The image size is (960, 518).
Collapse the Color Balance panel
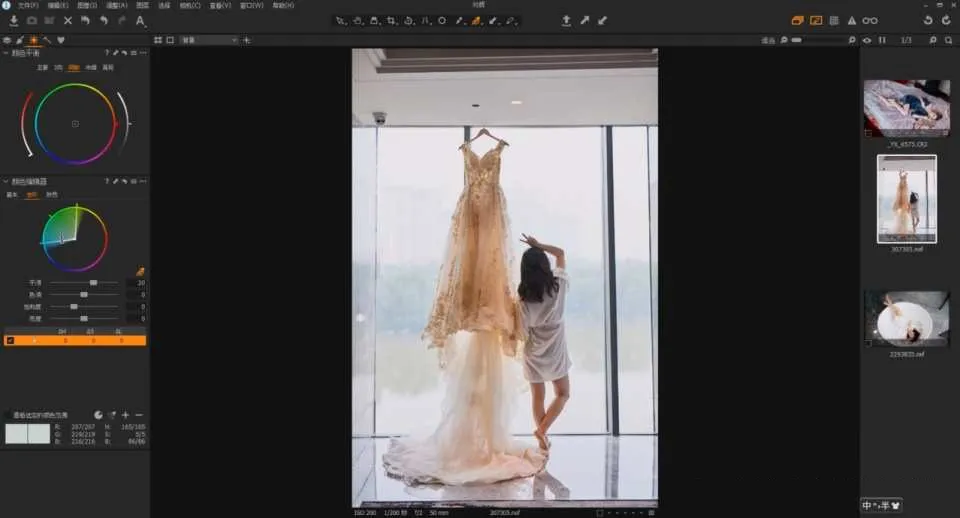[x=6, y=53]
